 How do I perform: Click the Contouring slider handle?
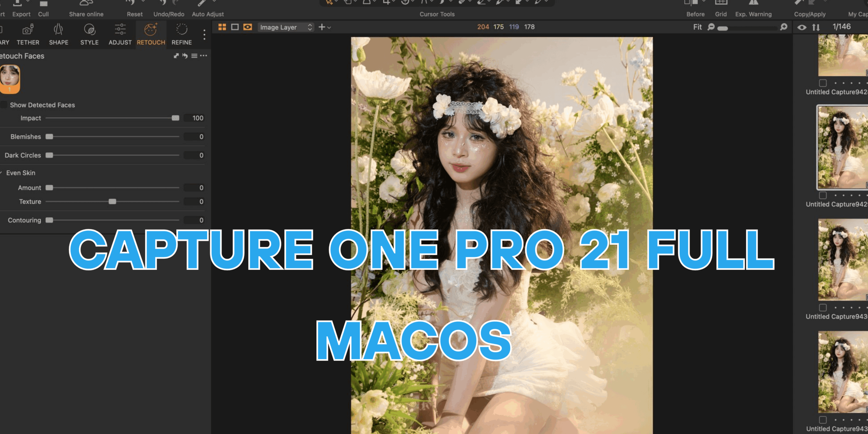[50, 220]
